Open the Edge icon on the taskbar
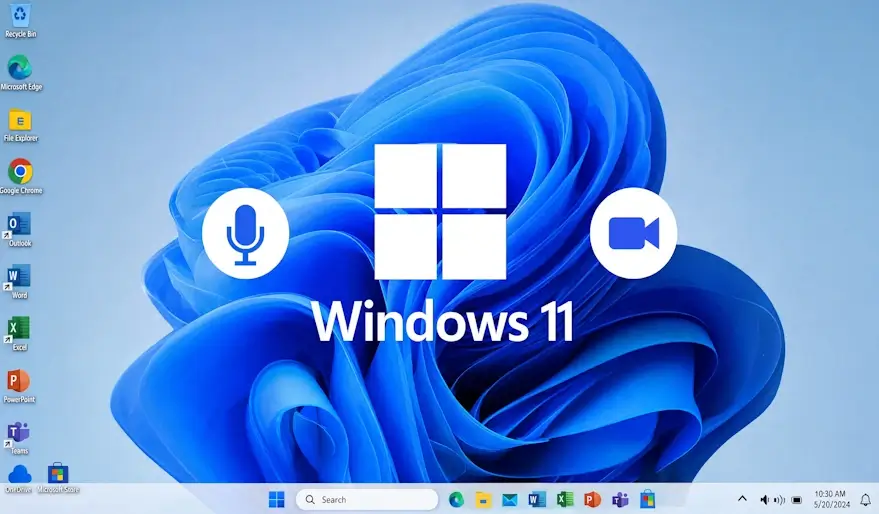The image size is (879, 514). pyautogui.click(x=456, y=499)
